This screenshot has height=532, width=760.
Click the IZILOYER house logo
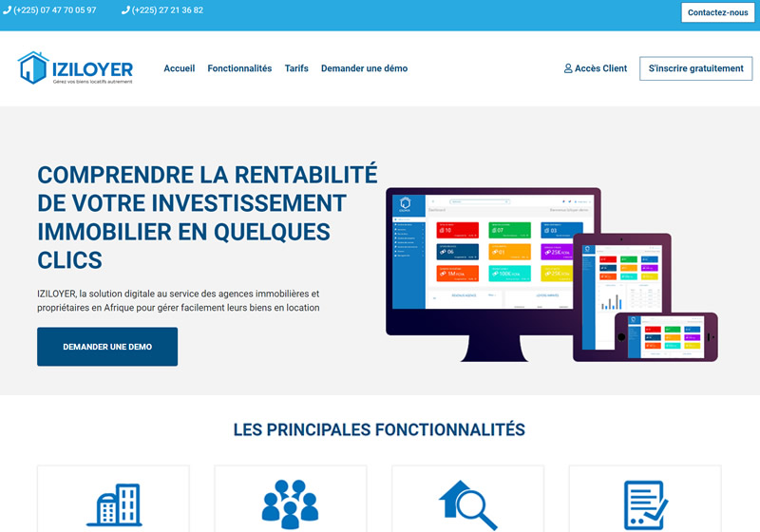33,68
